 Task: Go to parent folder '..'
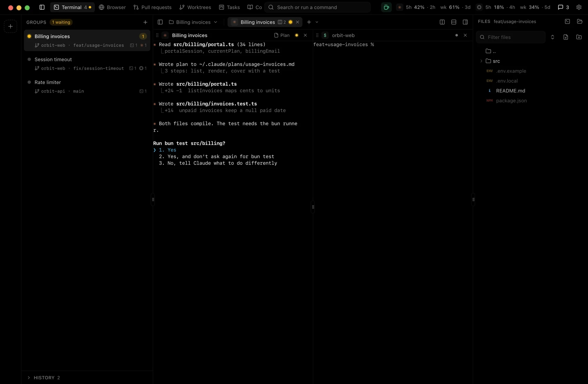[490, 51]
